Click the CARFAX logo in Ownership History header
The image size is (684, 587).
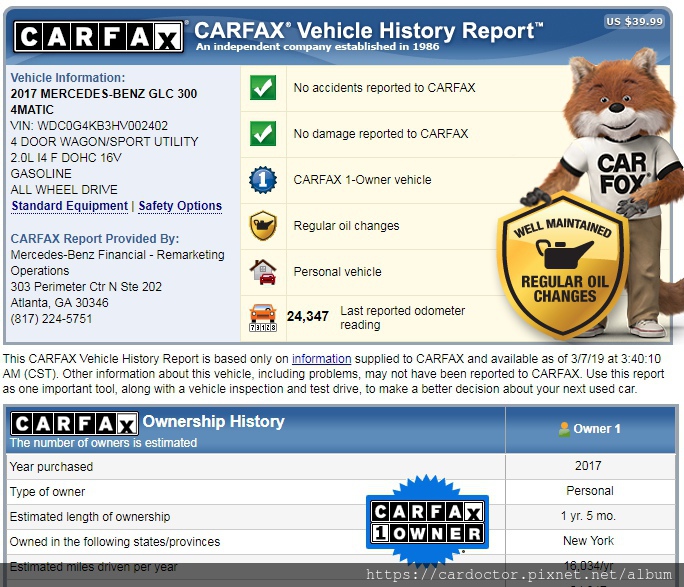pyautogui.click(x=75, y=423)
